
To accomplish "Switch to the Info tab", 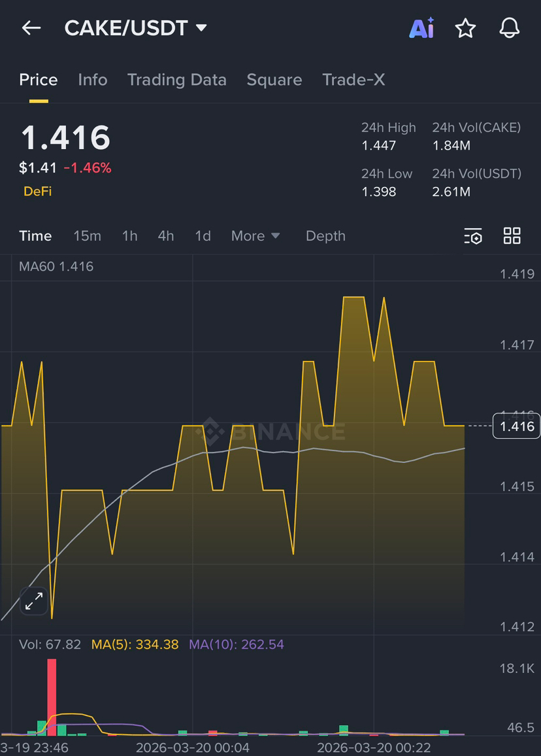I will pos(93,80).
